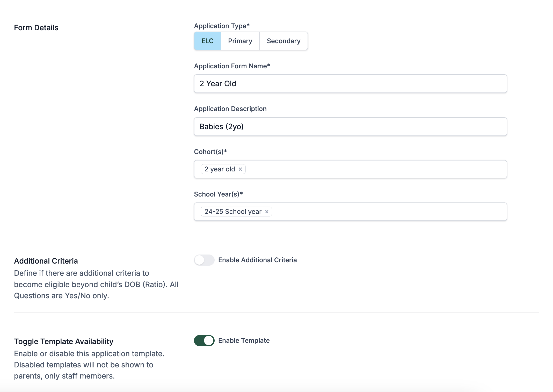The height and width of the screenshot is (392, 553).
Task: Click the 'Additional Criteria' heading
Action: (46, 261)
